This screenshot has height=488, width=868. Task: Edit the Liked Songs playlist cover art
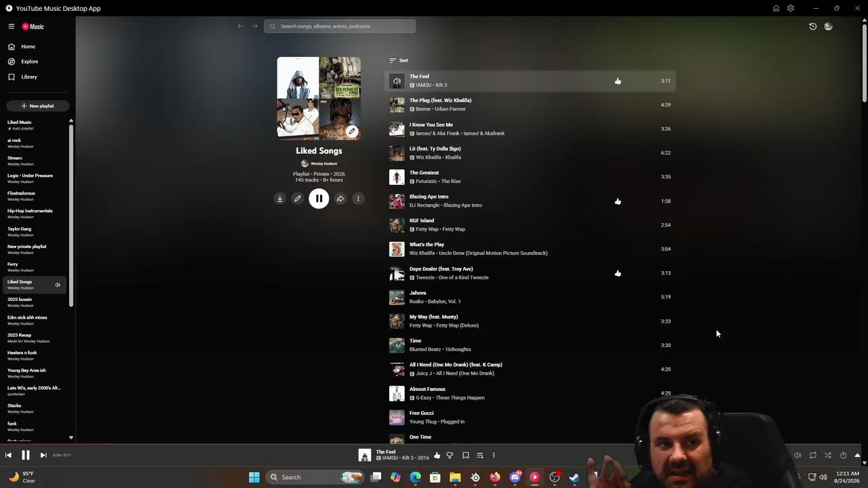352,131
